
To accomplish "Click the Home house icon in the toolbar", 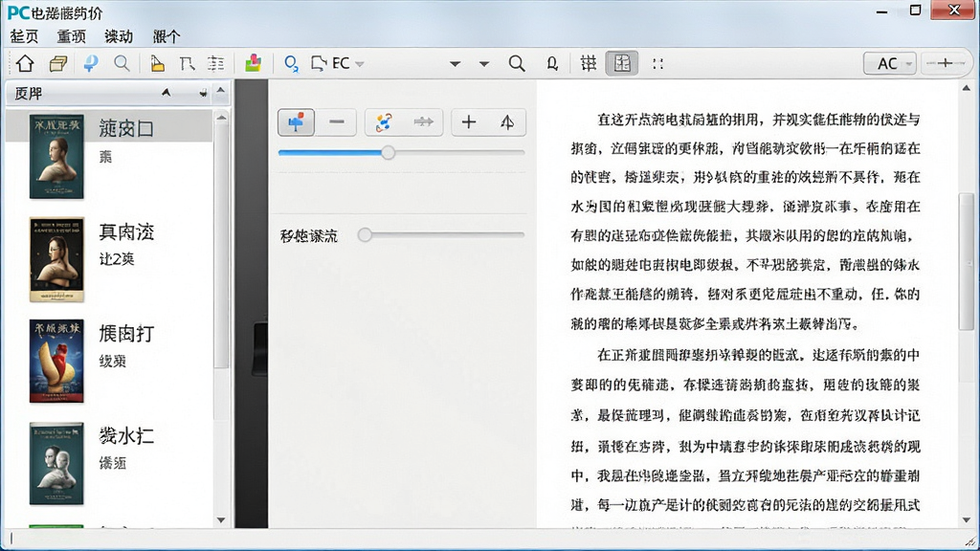I will click(25, 63).
